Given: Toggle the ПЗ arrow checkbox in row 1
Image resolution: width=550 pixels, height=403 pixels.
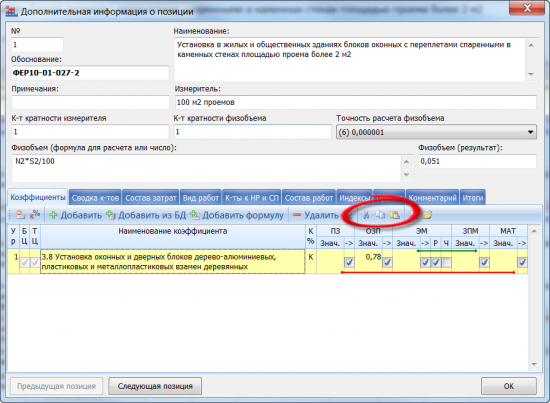Looking at the screenshot, I should pyautogui.click(x=349, y=262).
